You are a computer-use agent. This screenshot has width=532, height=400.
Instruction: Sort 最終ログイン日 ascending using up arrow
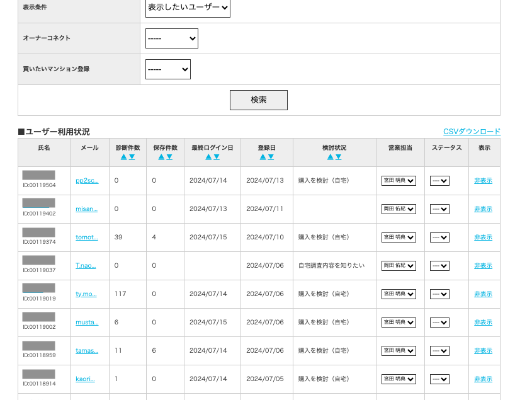tap(208, 157)
